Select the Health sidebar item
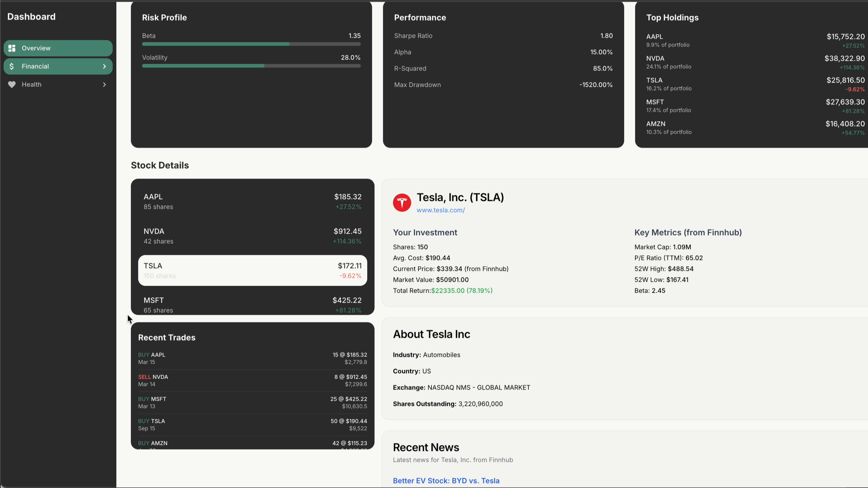868x488 pixels. [58, 85]
